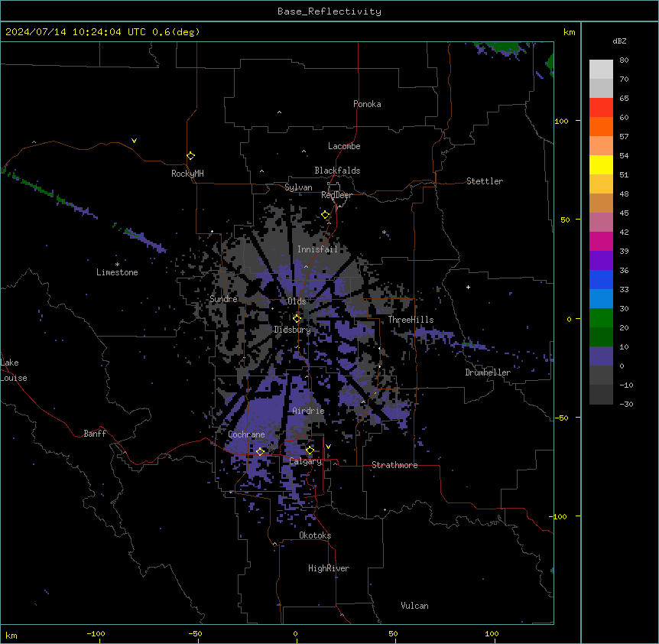Click the Blackfalds city label

337,171
